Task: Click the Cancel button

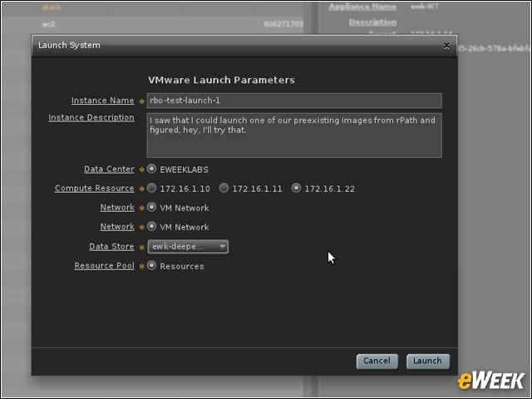Action: click(x=377, y=361)
